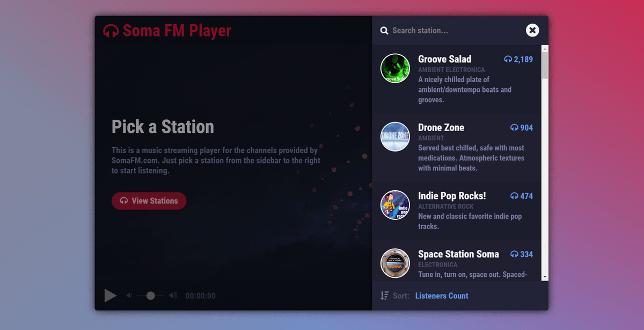Click the sort order icon
Image resolution: width=644 pixels, height=330 pixels.
[384, 296]
